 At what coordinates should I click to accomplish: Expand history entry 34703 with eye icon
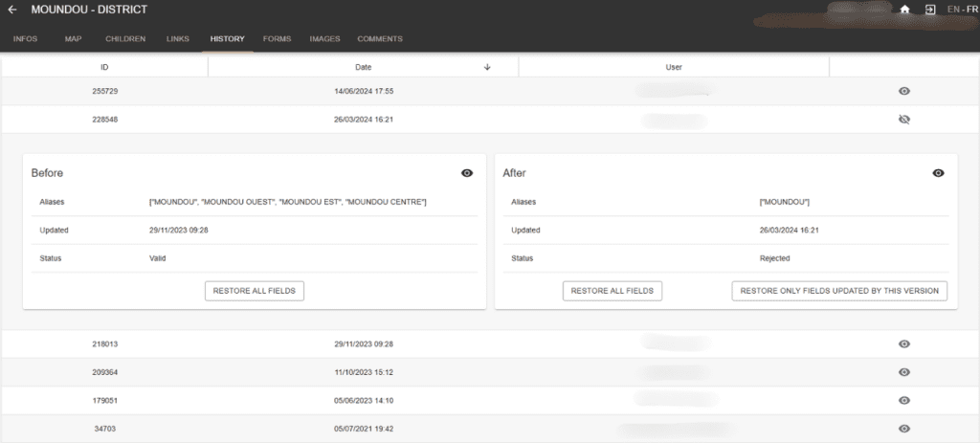point(903,429)
